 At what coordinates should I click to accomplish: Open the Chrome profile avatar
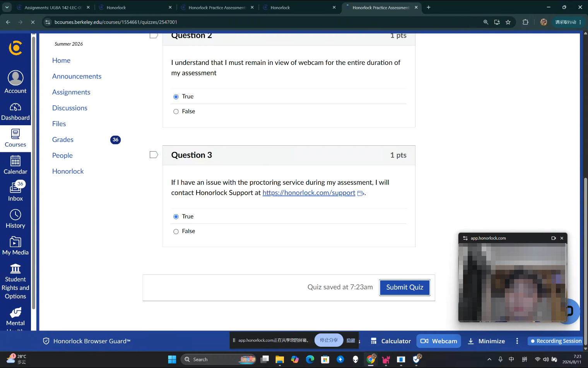point(544,22)
